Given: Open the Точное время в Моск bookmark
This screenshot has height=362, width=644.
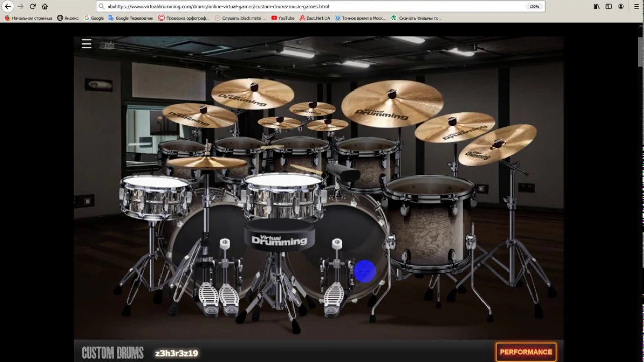Looking at the screenshot, I should tap(361, 18).
